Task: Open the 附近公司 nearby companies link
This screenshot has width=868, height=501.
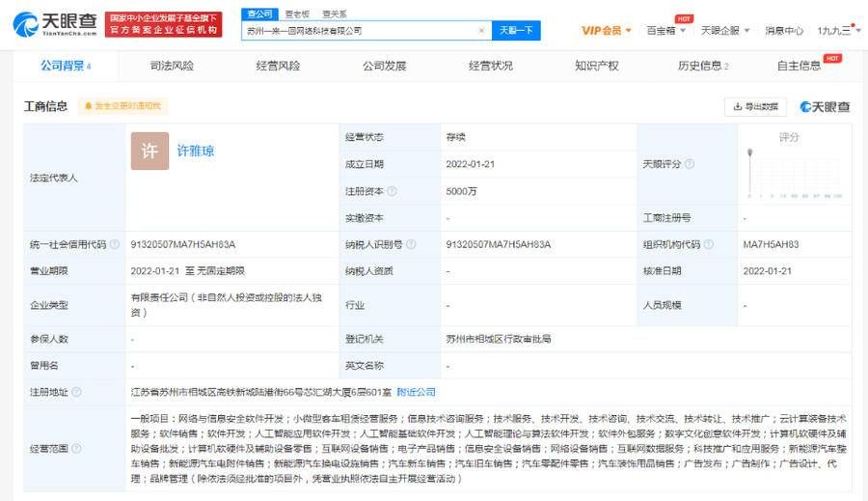Action: pyautogui.click(x=416, y=392)
